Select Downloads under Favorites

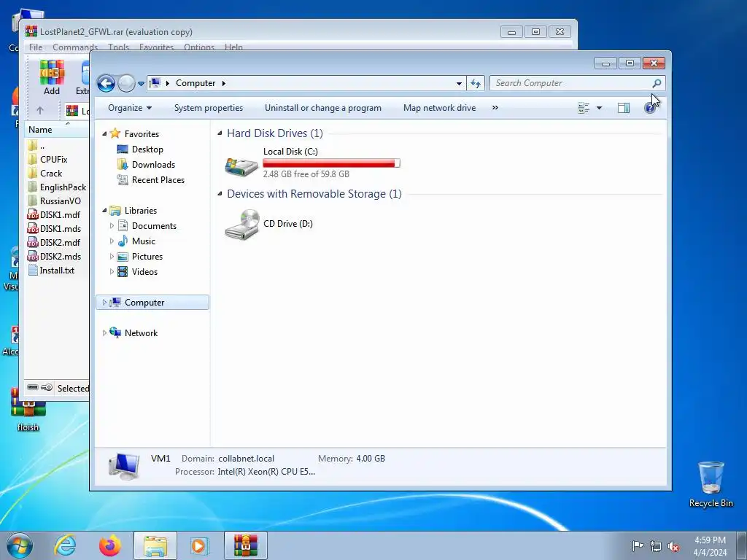[x=153, y=165]
